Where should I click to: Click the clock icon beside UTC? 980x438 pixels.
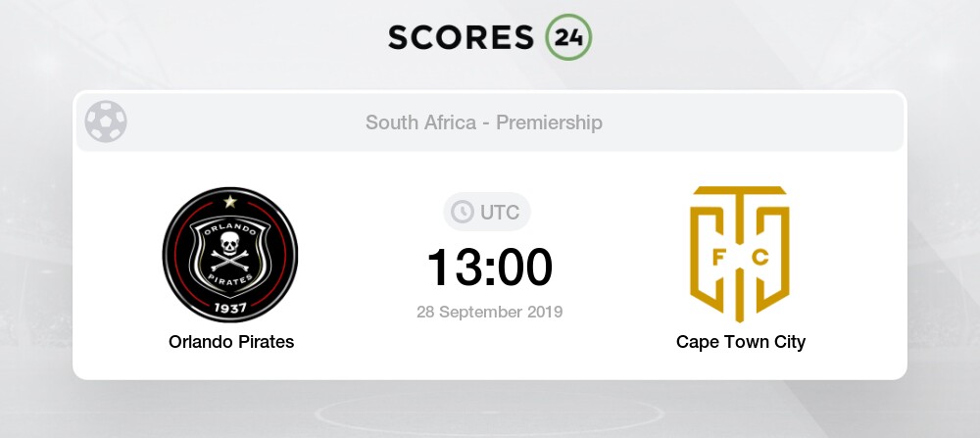463,212
